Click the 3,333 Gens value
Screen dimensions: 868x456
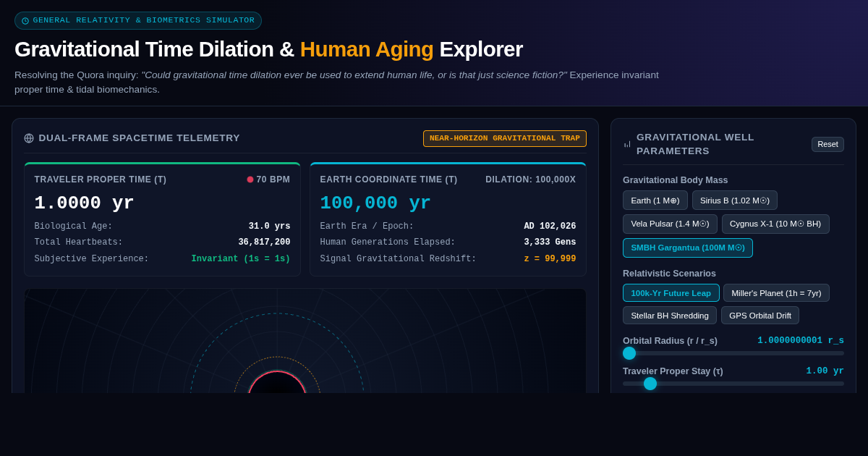coord(550,242)
